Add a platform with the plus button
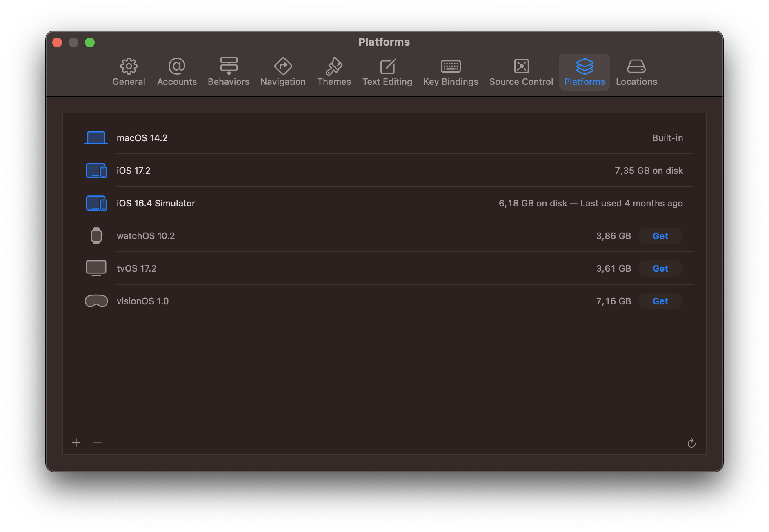 pos(76,442)
